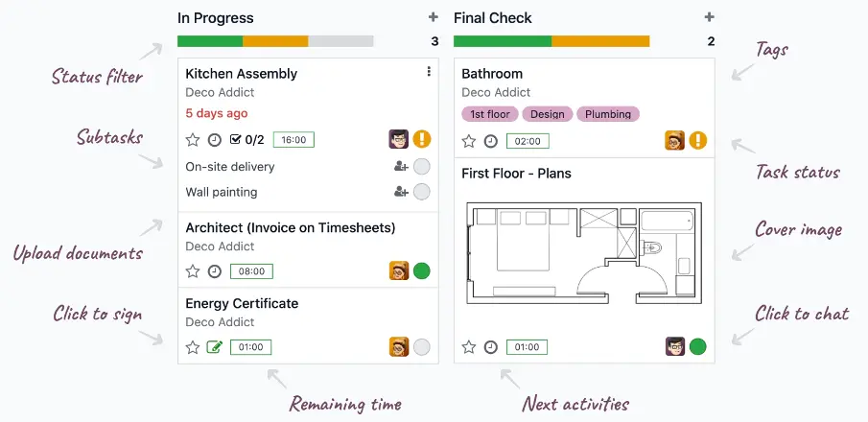Click the sign icon on Energy Certificate
The width and height of the screenshot is (868, 422).
tap(214, 347)
